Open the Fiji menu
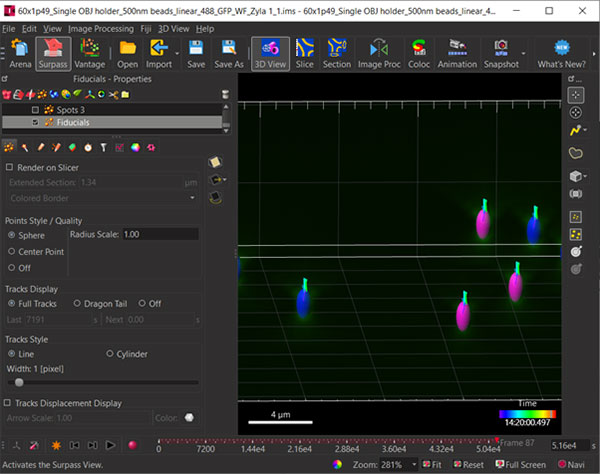 point(146,29)
